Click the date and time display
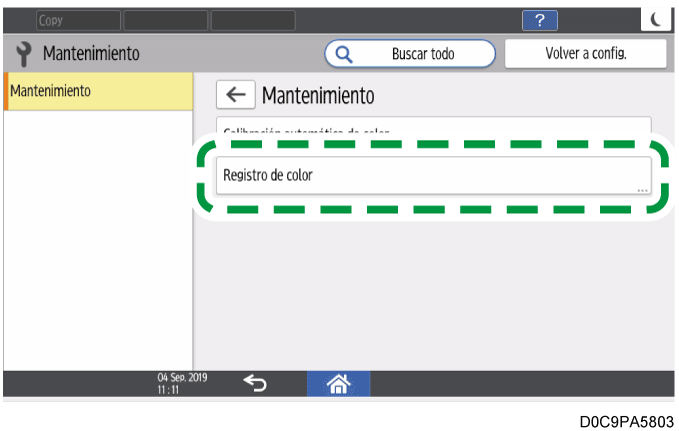The width and height of the screenshot is (679, 431). [x=177, y=383]
